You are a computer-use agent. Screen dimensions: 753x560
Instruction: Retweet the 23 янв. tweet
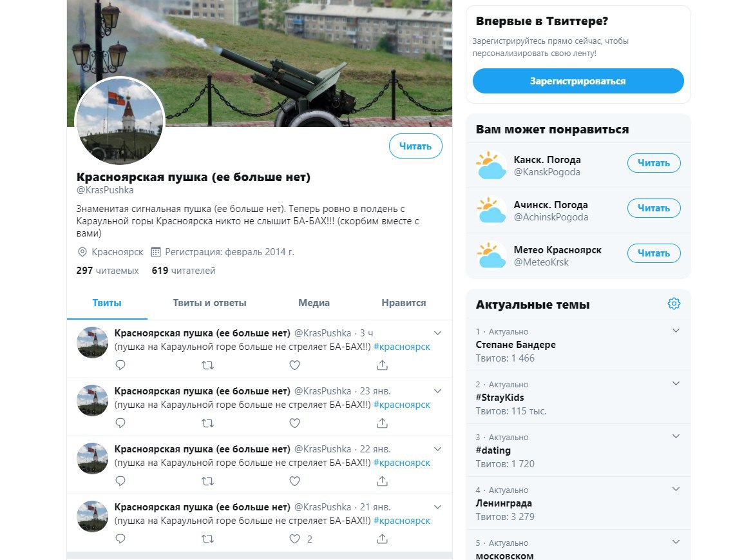click(207, 423)
